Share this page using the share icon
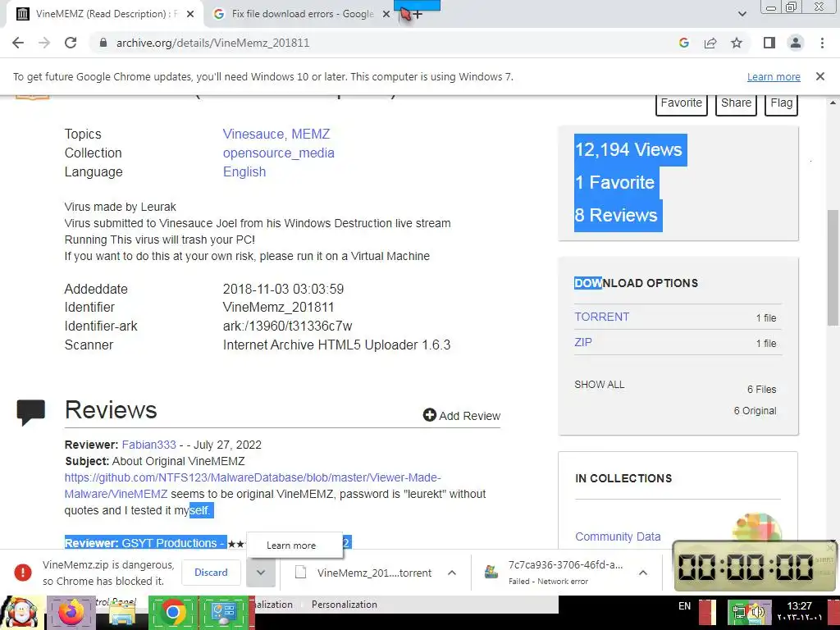 click(710, 43)
